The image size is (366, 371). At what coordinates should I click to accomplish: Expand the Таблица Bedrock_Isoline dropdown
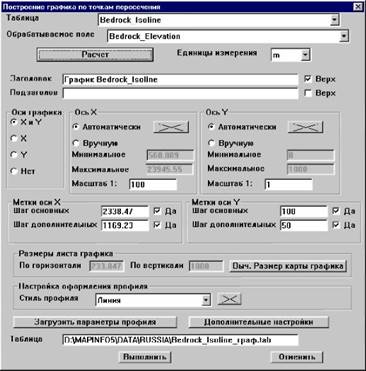click(334, 20)
